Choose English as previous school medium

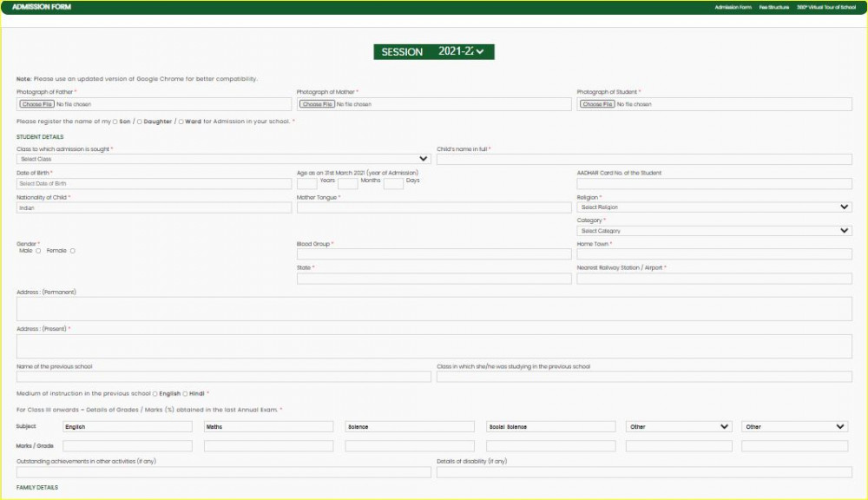click(155, 394)
